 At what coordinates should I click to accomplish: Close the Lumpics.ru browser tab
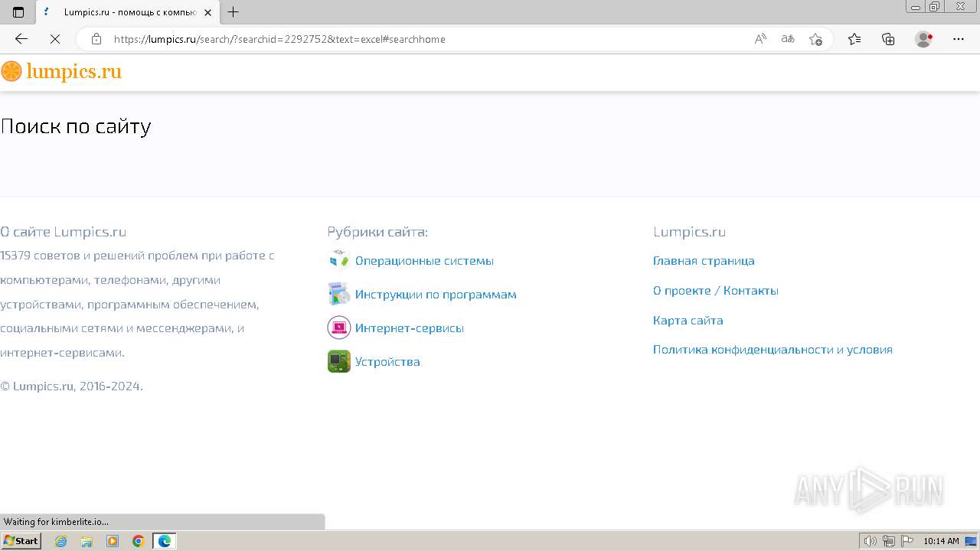click(x=207, y=12)
